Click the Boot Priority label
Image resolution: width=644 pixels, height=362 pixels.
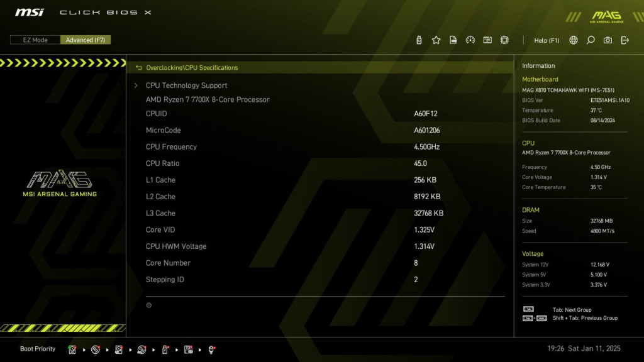37,349
